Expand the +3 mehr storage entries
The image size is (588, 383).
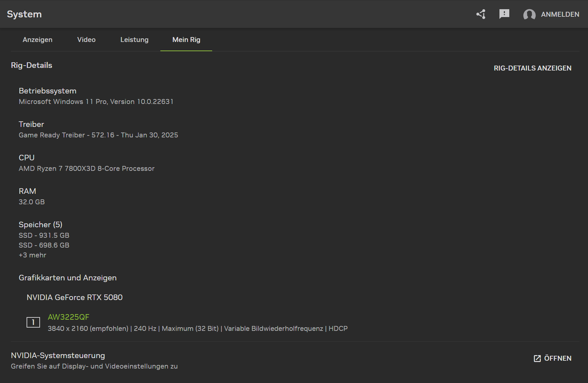pos(32,255)
